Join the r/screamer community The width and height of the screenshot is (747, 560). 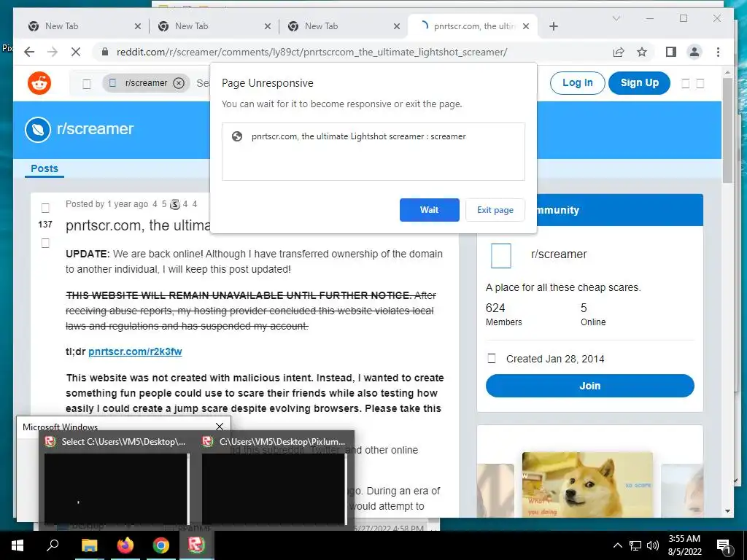click(x=589, y=386)
